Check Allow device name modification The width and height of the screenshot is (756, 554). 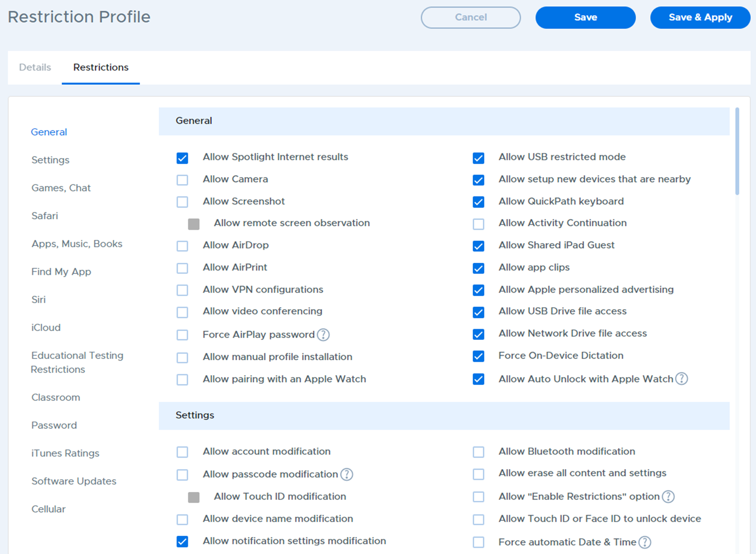(x=182, y=519)
